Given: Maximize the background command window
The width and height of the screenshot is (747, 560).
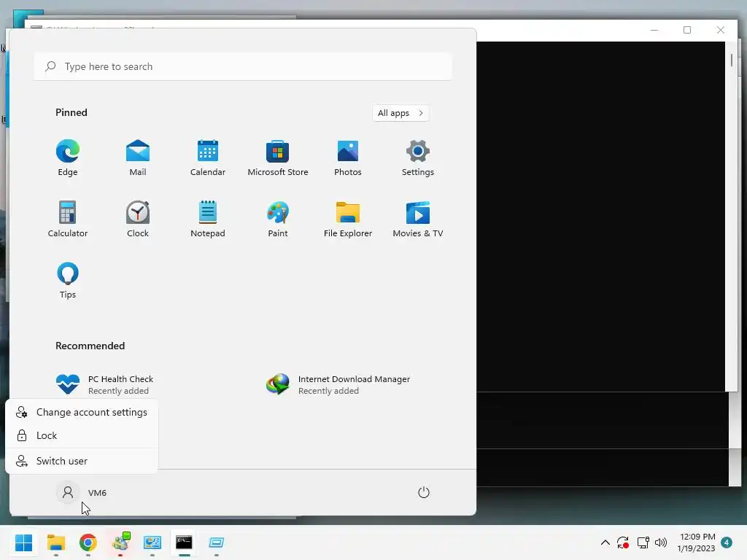Looking at the screenshot, I should (687, 30).
